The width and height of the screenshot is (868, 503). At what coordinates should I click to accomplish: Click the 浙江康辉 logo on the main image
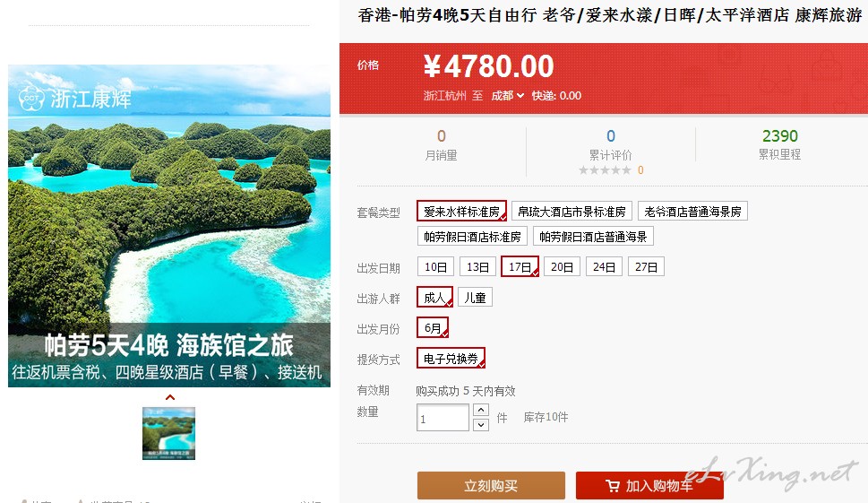click(x=74, y=99)
